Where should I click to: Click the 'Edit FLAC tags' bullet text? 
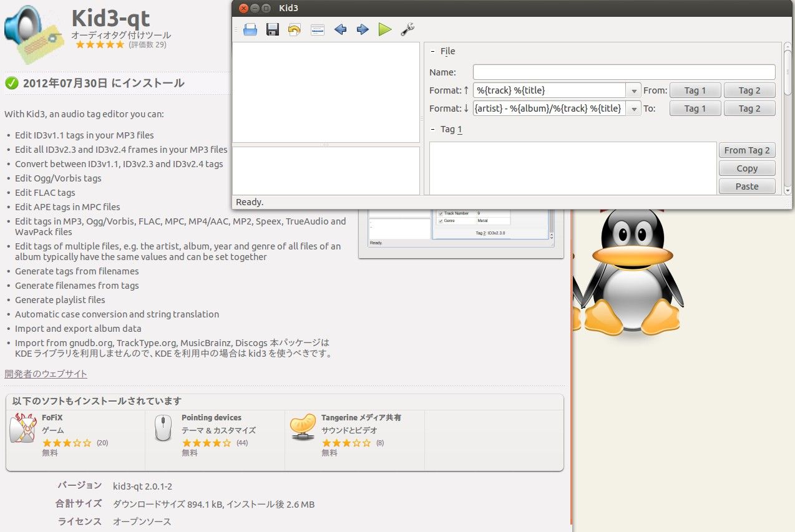pyautogui.click(x=45, y=193)
